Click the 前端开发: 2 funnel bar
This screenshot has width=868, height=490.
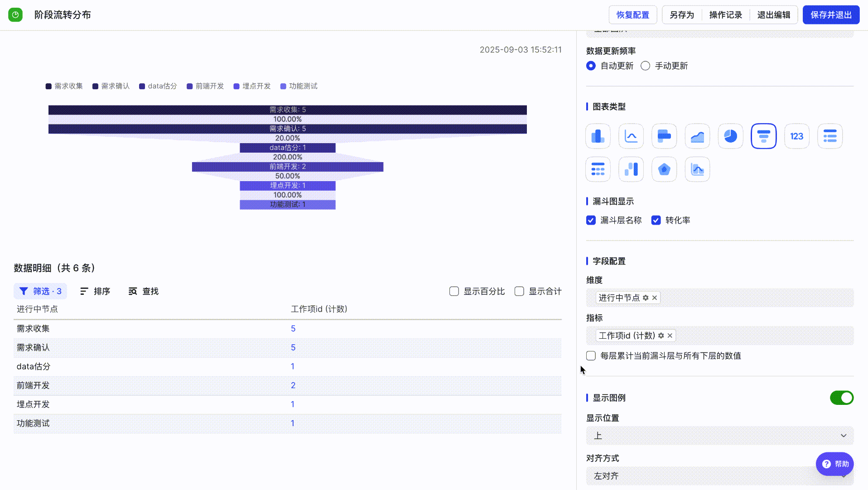[288, 167]
